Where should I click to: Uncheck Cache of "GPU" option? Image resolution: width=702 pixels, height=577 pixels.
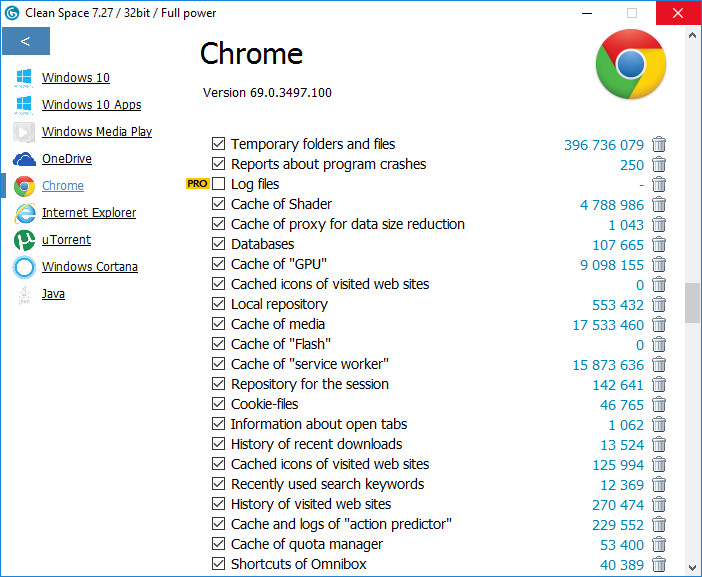pyautogui.click(x=219, y=264)
